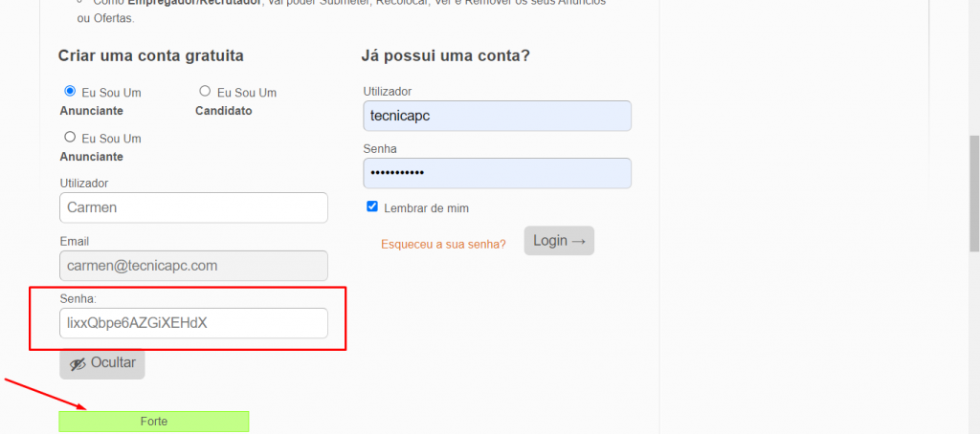The height and width of the screenshot is (434, 980).
Task: Click the bold Candidato label text
Action: [x=224, y=111]
